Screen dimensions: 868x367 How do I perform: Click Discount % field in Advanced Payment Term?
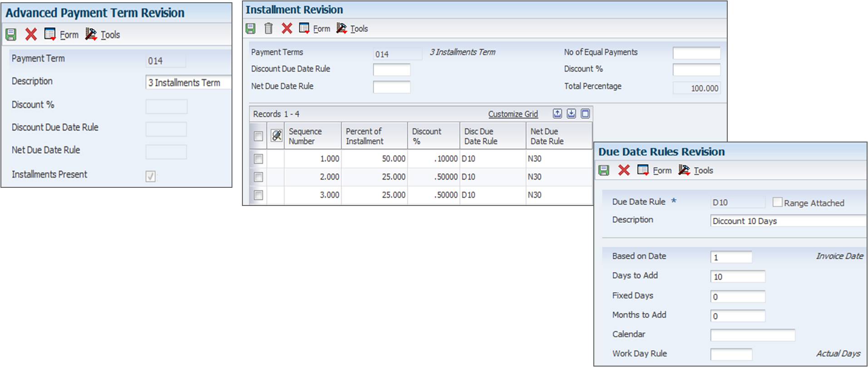(167, 107)
